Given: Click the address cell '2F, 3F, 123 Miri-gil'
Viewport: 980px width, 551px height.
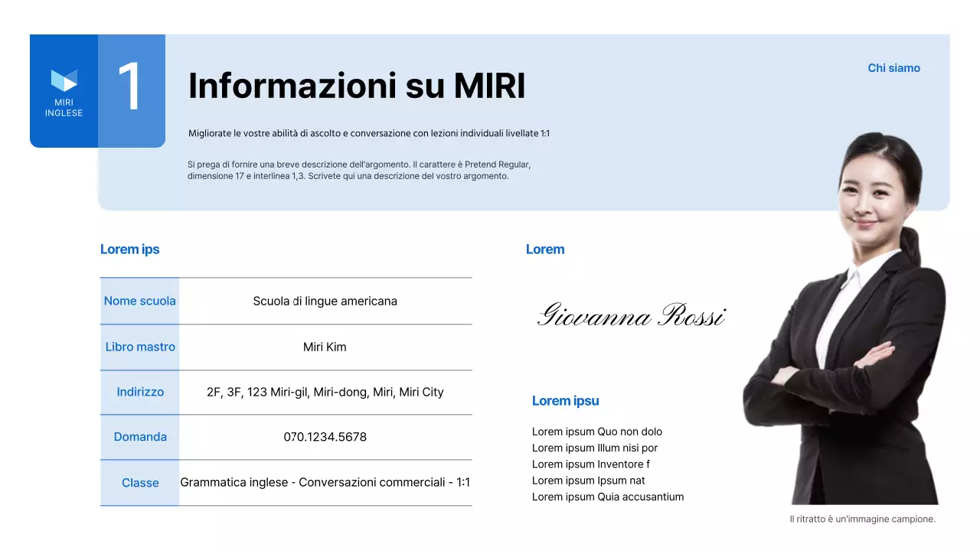Looking at the screenshot, I should point(325,392).
